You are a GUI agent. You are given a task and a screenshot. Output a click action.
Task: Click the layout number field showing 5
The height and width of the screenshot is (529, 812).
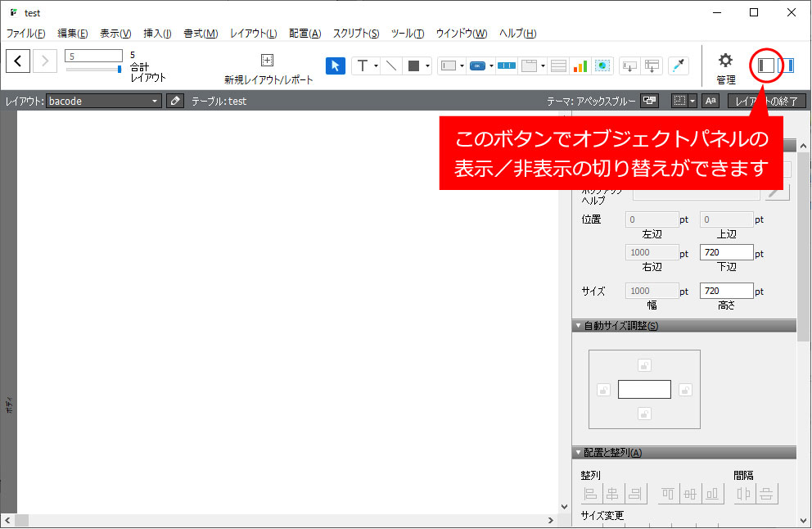(x=94, y=56)
